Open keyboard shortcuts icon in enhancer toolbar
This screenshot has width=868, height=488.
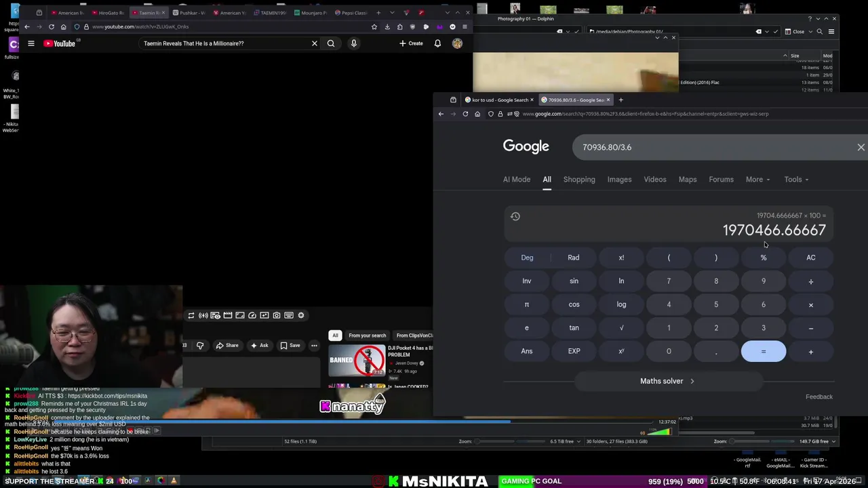[289, 315]
